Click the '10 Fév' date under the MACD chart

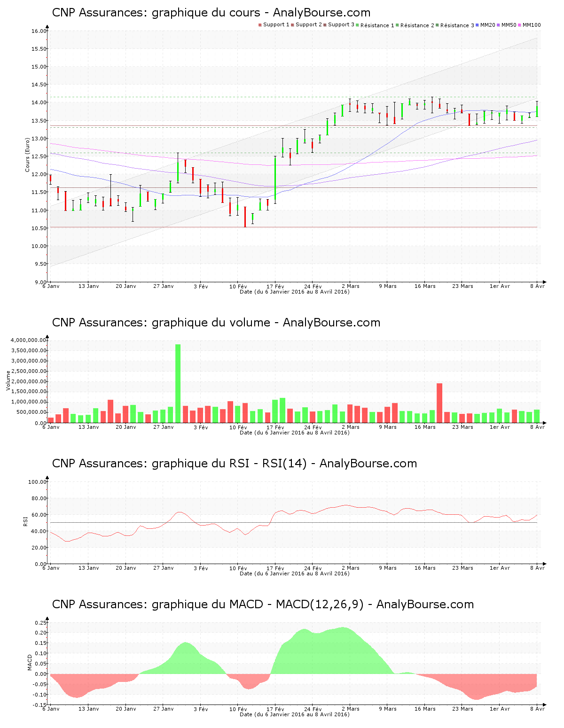238,709
